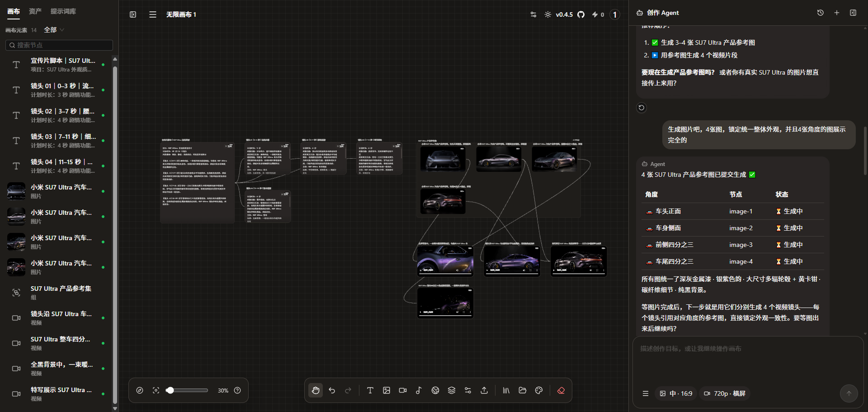Add a text node from toolbar
868x412 pixels.
(370, 390)
